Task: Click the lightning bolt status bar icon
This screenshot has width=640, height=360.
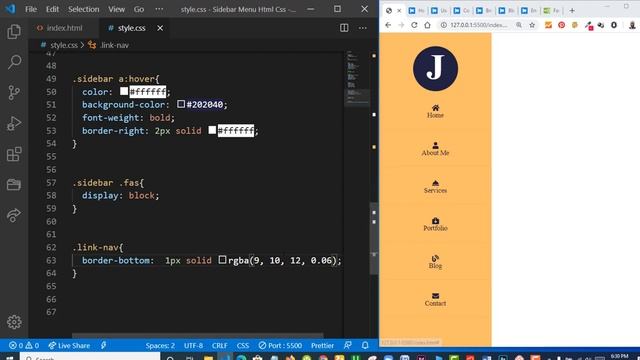Action: (103, 345)
